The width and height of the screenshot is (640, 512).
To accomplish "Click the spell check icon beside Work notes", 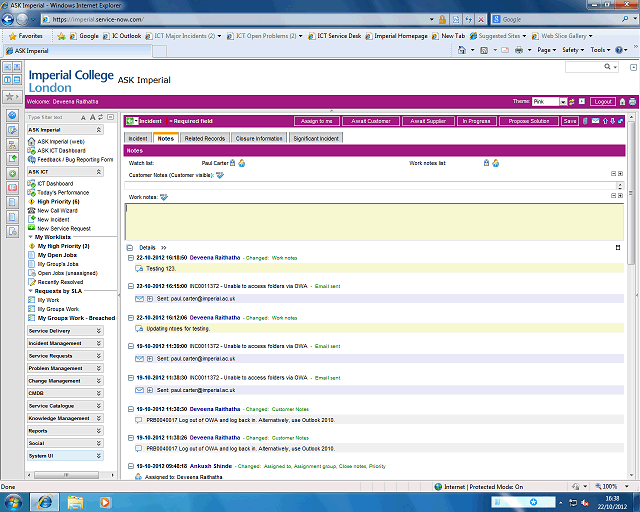I will pyautogui.click(x=163, y=197).
